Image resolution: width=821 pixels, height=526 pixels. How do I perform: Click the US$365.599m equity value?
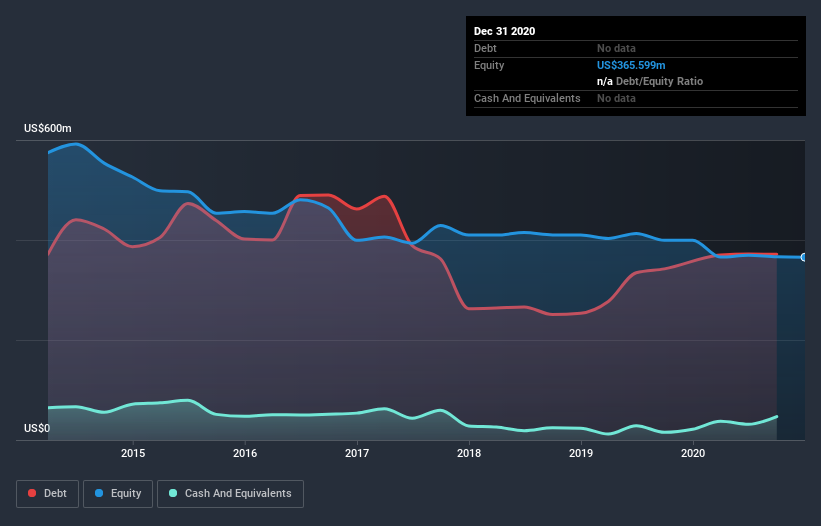point(631,65)
